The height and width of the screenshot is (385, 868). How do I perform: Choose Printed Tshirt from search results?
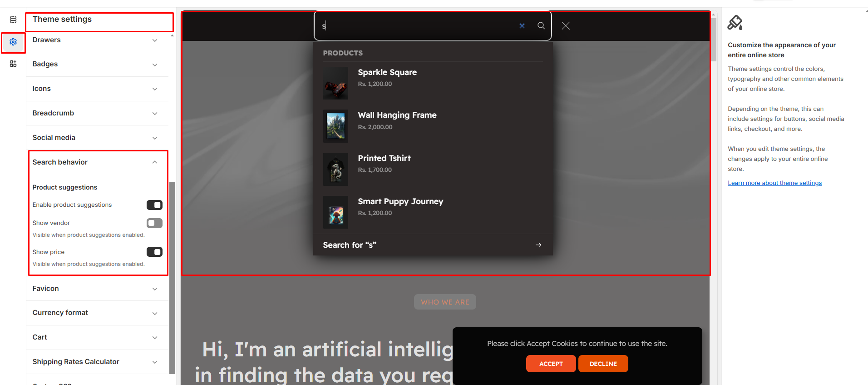(x=384, y=158)
